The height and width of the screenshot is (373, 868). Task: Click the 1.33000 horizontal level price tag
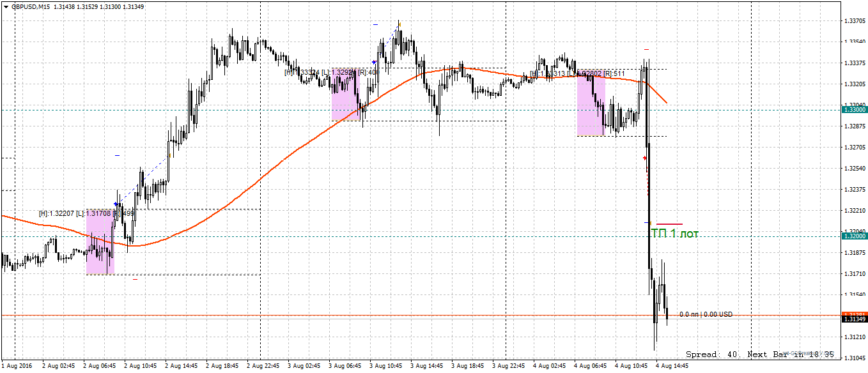pos(855,110)
